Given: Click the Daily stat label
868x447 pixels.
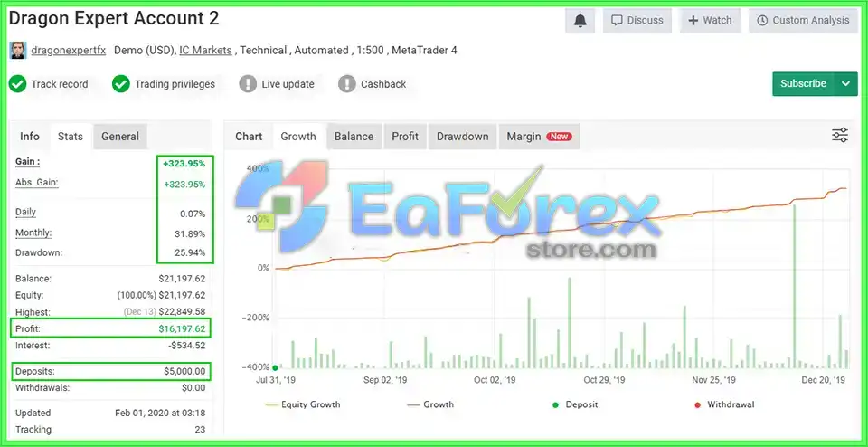Looking at the screenshot, I should [x=25, y=212].
